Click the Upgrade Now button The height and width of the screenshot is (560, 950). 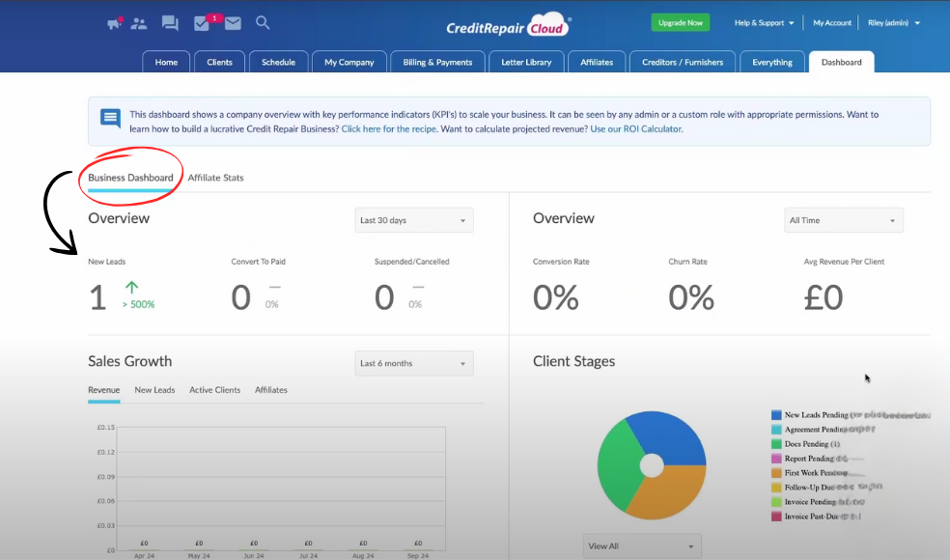pos(681,23)
